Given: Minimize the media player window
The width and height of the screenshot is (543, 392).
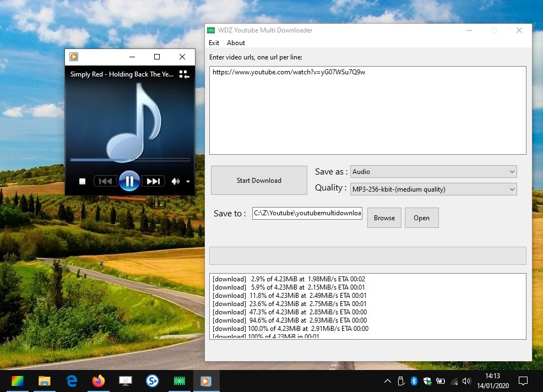Looking at the screenshot, I should pos(132,57).
